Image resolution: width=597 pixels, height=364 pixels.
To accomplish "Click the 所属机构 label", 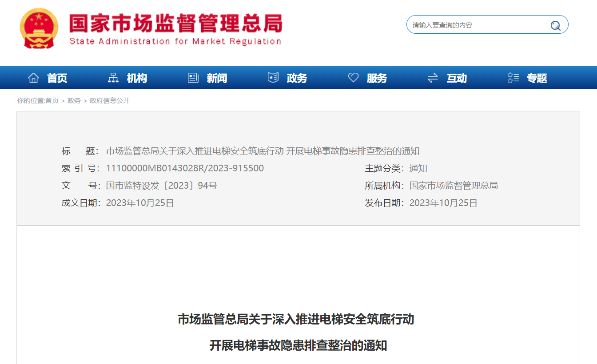I will [385, 186].
